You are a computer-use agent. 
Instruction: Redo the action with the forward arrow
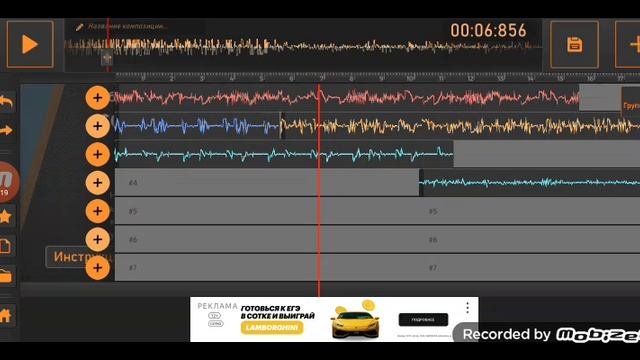coord(7,131)
